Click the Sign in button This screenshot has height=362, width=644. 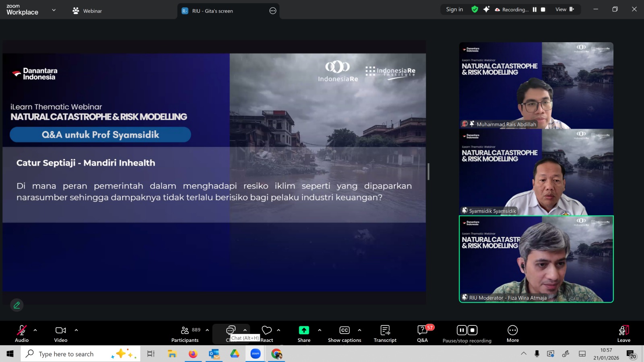454,9
